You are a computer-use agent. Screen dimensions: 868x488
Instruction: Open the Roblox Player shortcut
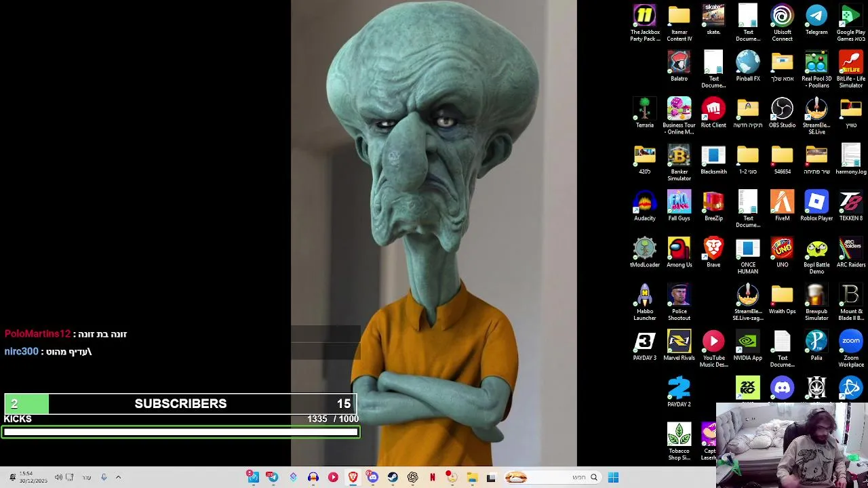click(816, 206)
